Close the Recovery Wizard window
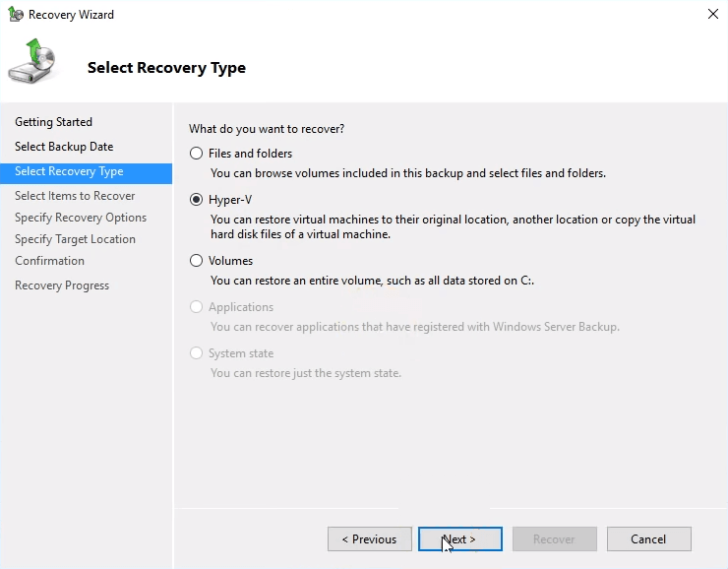The image size is (728, 569). [712, 15]
